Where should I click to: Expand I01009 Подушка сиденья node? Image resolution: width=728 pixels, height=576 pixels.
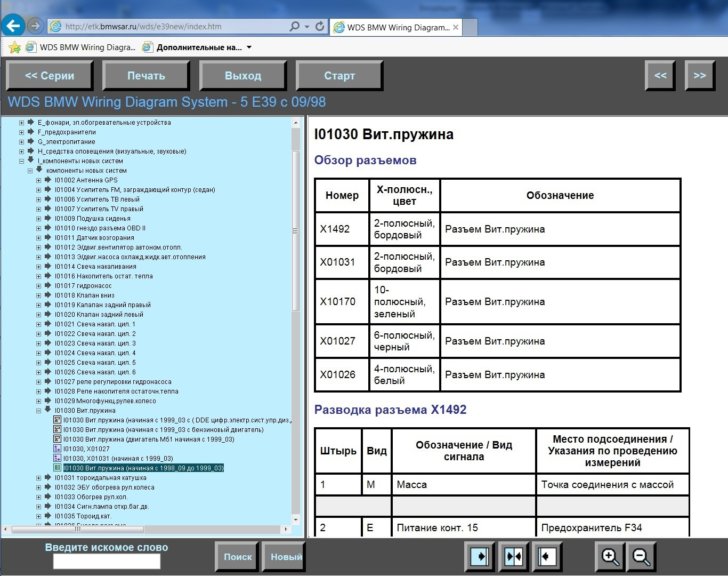[38, 219]
